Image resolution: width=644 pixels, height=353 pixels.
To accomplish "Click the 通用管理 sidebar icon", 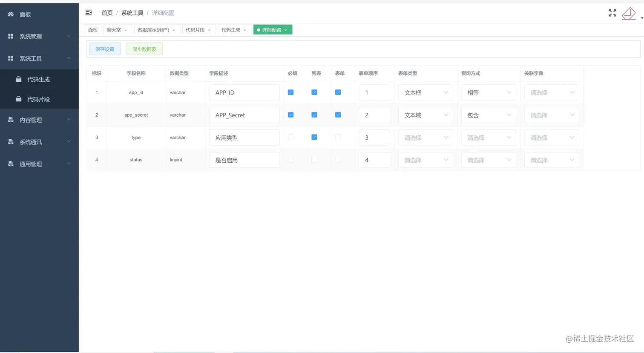I will 11,164.
